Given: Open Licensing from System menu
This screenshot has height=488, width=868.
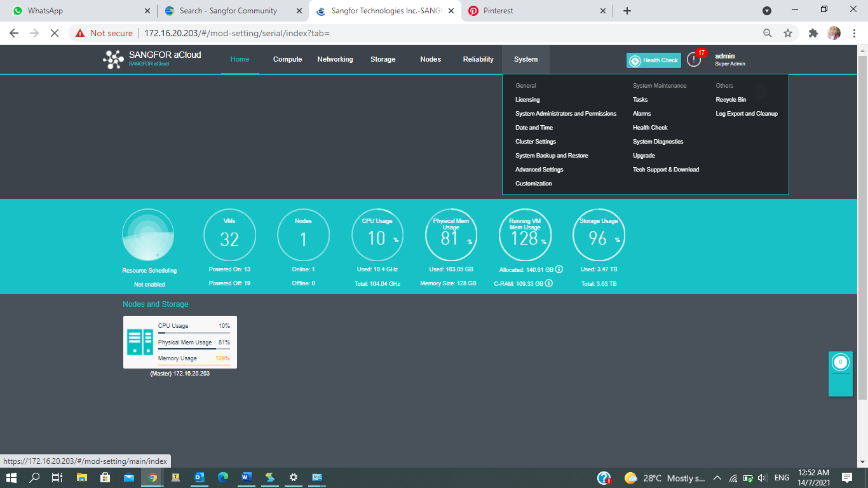Looking at the screenshot, I should pos(527,100).
